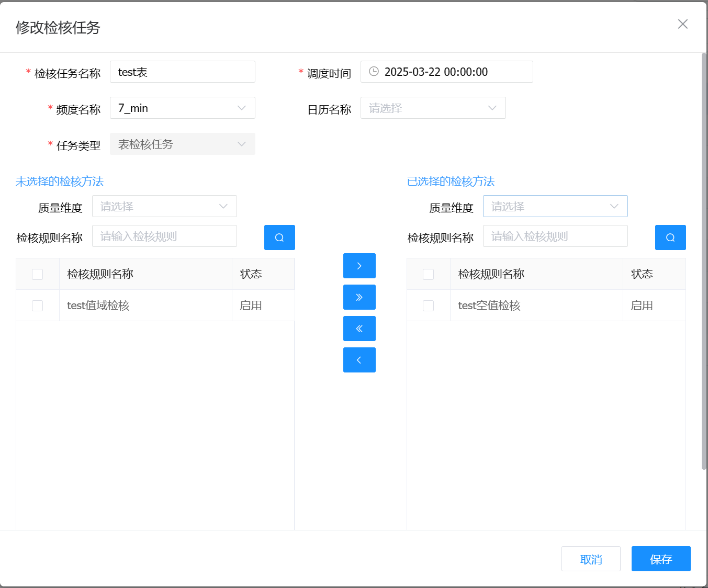Image resolution: width=708 pixels, height=588 pixels.
Task: Click the move all right double-arrow button
Action: click(x=359, y=297)
